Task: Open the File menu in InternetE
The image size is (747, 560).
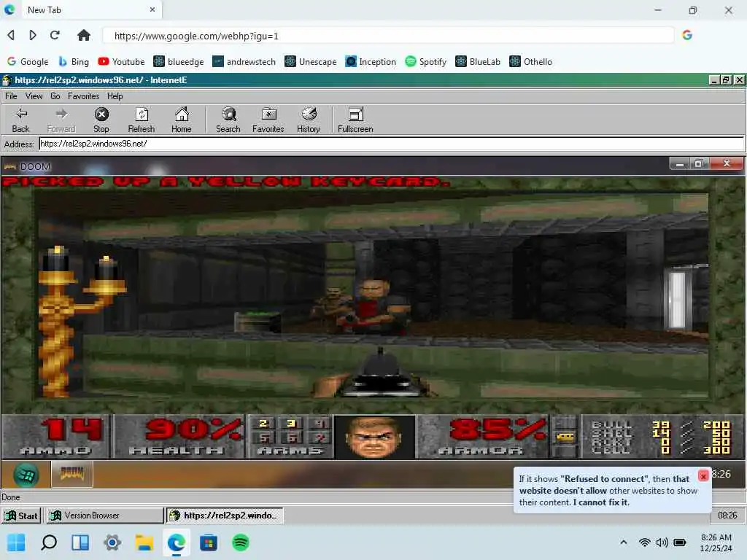Action: click(x=11, y=96)
